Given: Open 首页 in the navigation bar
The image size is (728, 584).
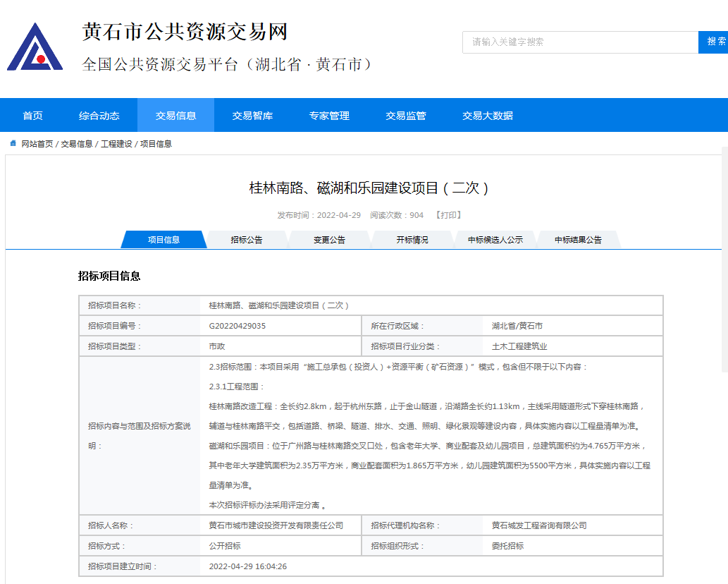Looking at the screenshot, I should point(32,116).
